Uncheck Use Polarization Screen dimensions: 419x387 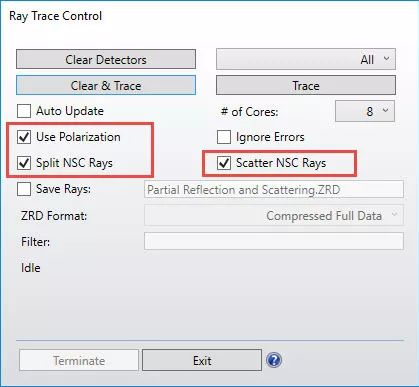click(x=24, y=137)
